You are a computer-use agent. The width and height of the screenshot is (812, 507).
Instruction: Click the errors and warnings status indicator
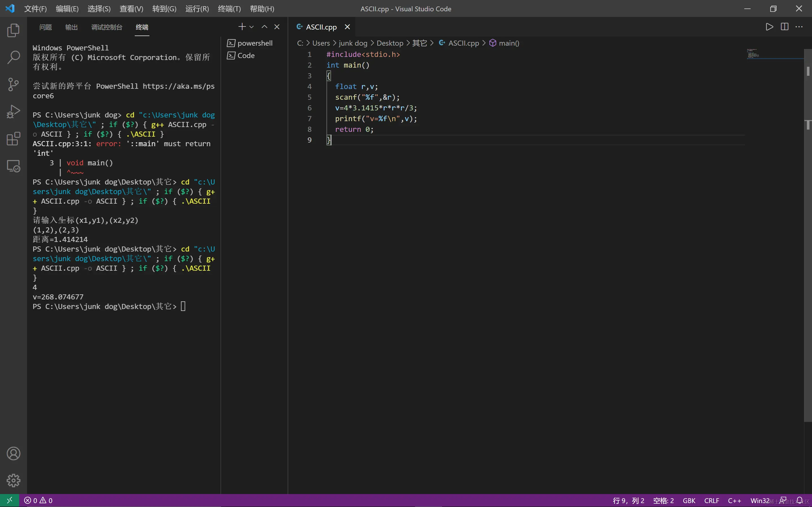pyautogui.click(x=38, y=501)
